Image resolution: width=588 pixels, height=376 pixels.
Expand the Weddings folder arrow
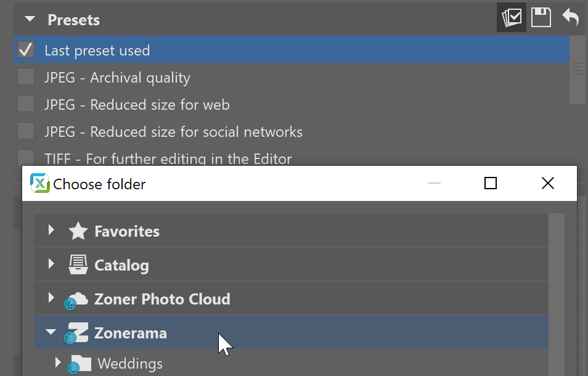point(58,362)
